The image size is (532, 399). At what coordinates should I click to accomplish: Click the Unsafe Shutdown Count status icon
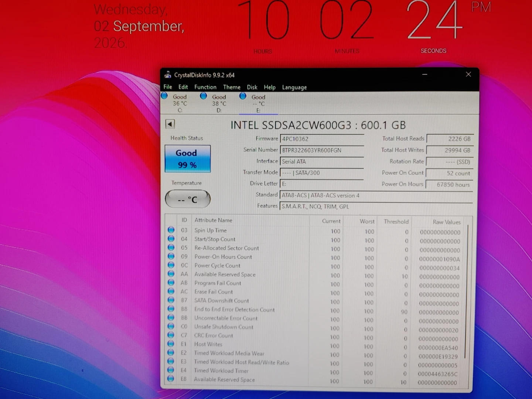[x=171, y=326]
